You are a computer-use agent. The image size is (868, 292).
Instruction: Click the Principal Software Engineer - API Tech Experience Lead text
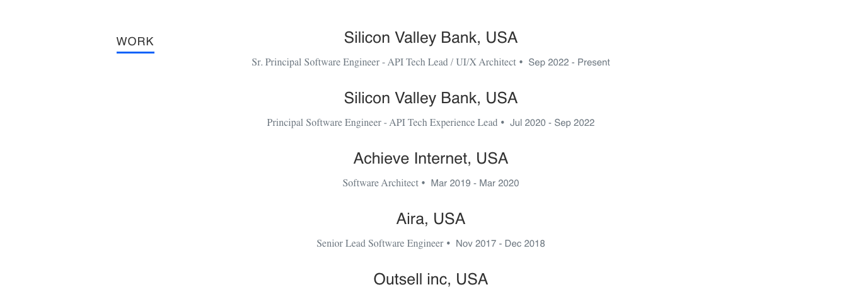382,123
